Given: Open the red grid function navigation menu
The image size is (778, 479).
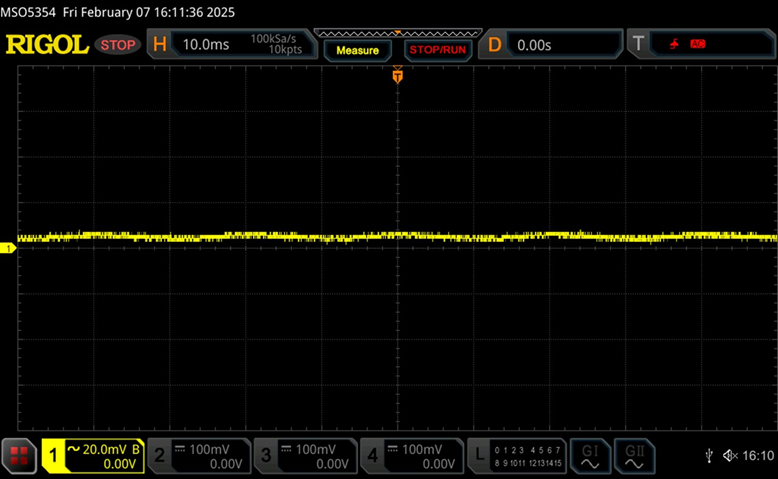Looking at the screenshot, I should 19,456.
